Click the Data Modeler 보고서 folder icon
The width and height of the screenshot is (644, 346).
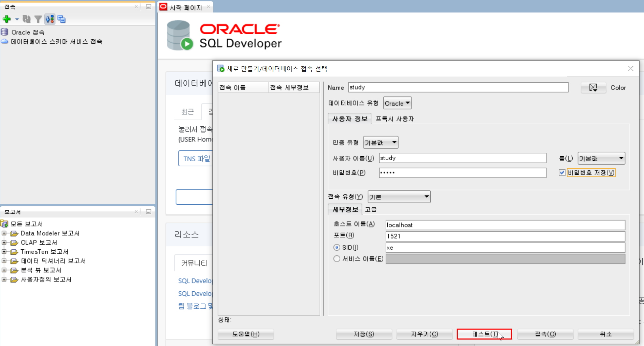click(x=14, y=233)
